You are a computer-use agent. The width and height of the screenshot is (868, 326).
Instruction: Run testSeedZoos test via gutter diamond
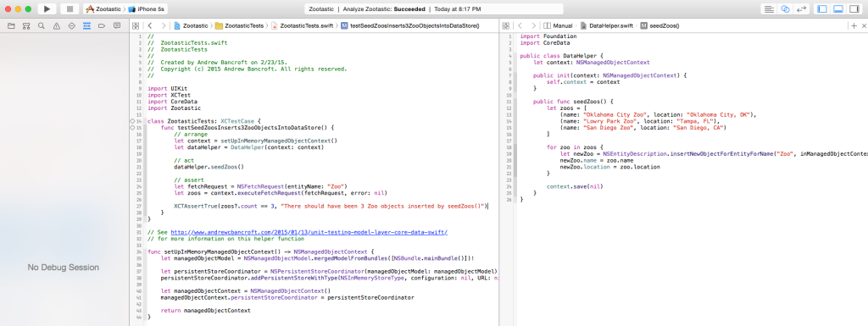click(132, 127)
